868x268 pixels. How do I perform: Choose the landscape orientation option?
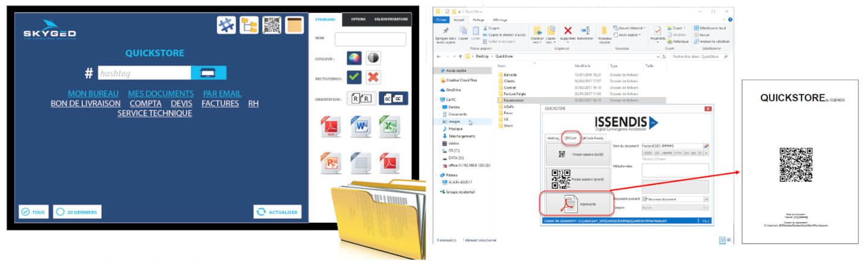point(392,99)
